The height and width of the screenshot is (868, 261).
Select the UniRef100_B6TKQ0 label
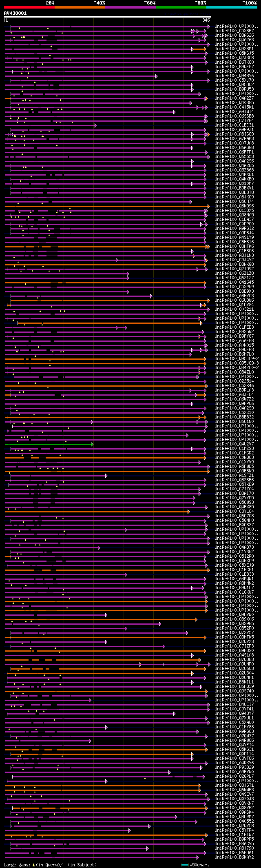pyautogui.click(x=234, y=62)
